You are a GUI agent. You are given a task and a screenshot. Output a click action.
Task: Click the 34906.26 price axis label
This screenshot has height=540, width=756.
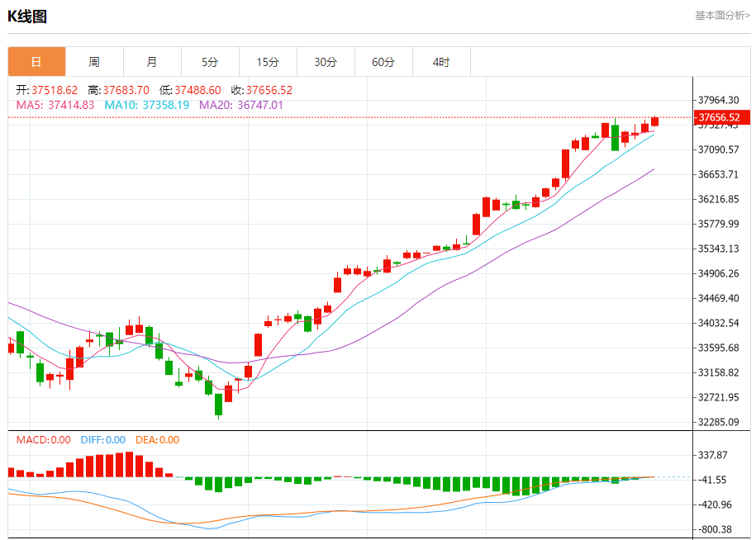(x=718, y=273)
